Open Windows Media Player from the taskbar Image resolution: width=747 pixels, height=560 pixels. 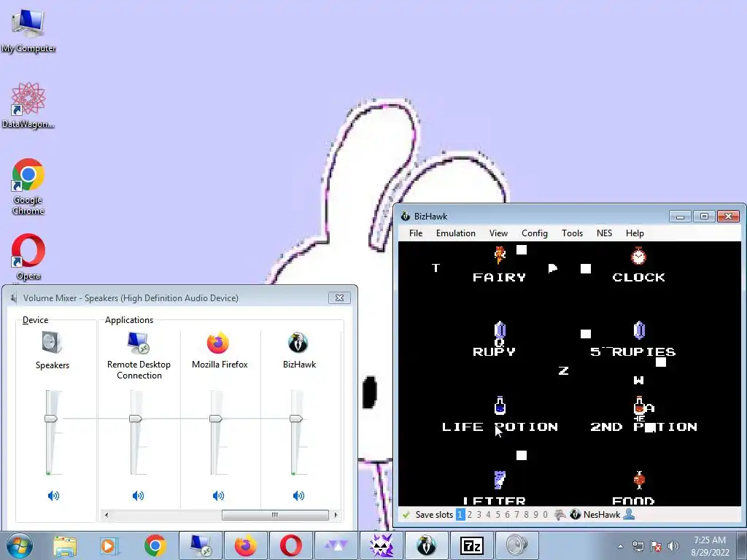pyautogui.click(x=109, y=545)
